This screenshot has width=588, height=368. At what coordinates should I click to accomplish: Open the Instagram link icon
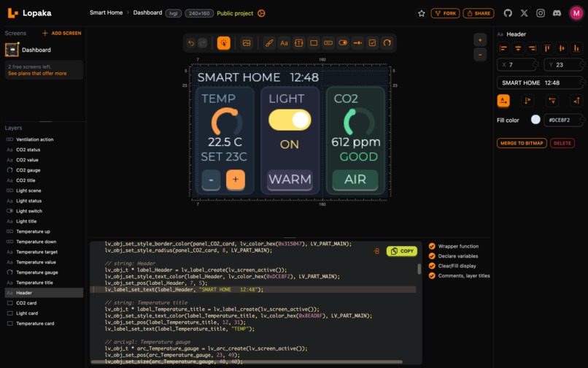tap(541, 13)
